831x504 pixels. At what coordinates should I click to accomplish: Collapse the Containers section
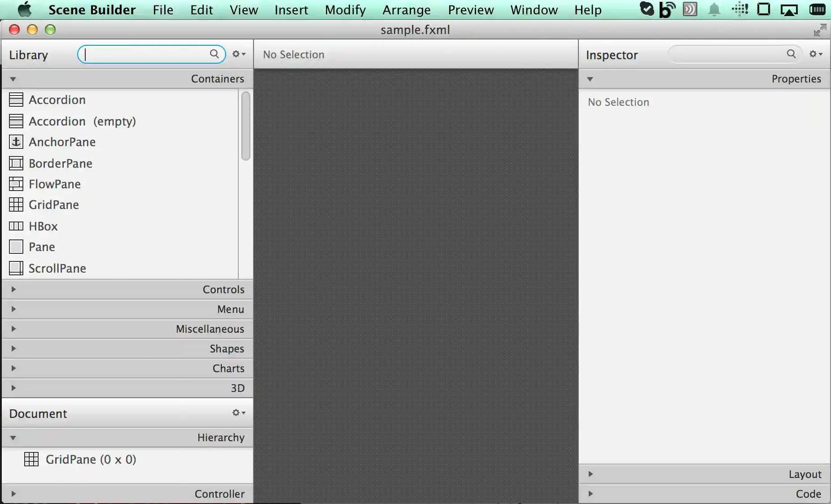coord(13,79)
